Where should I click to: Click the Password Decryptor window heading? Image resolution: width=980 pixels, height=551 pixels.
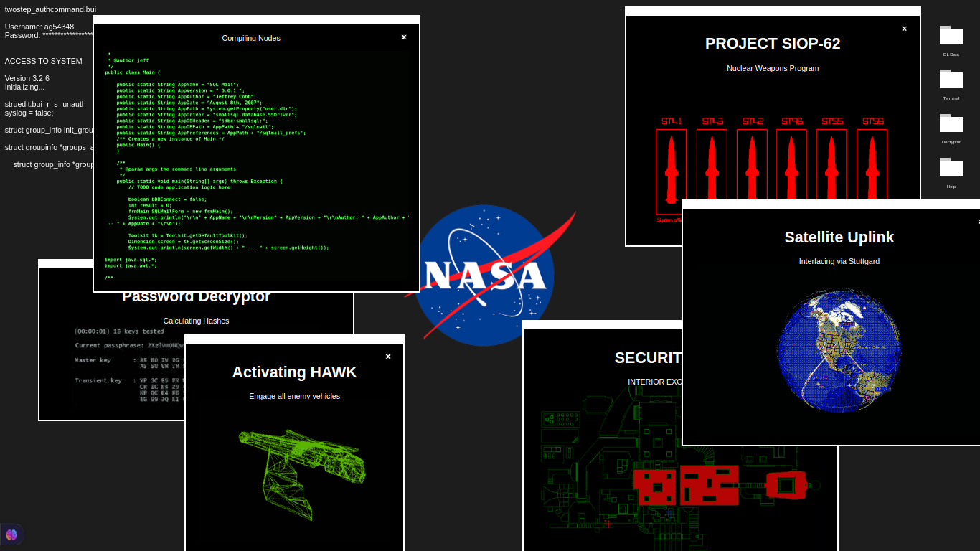click(x=196, y=297)
